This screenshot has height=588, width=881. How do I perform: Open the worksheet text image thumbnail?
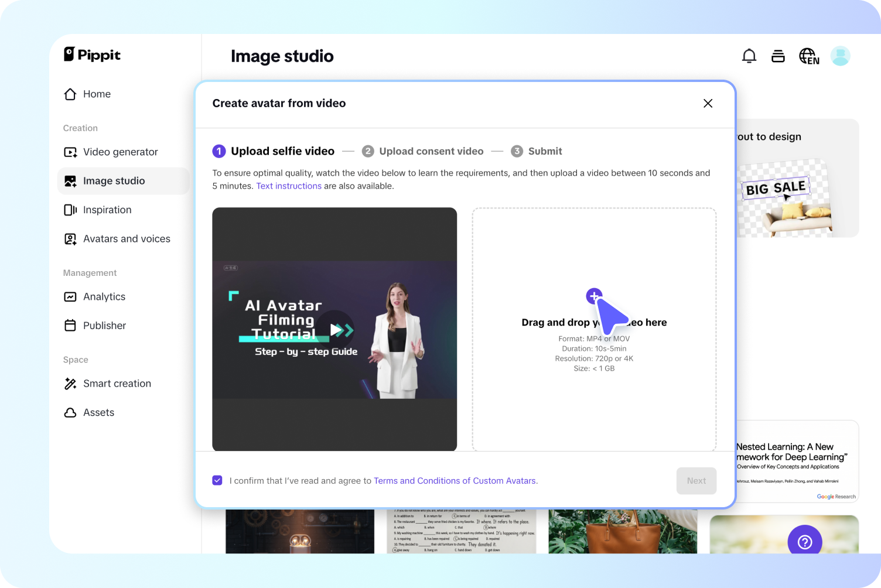[x=462, y=531]
